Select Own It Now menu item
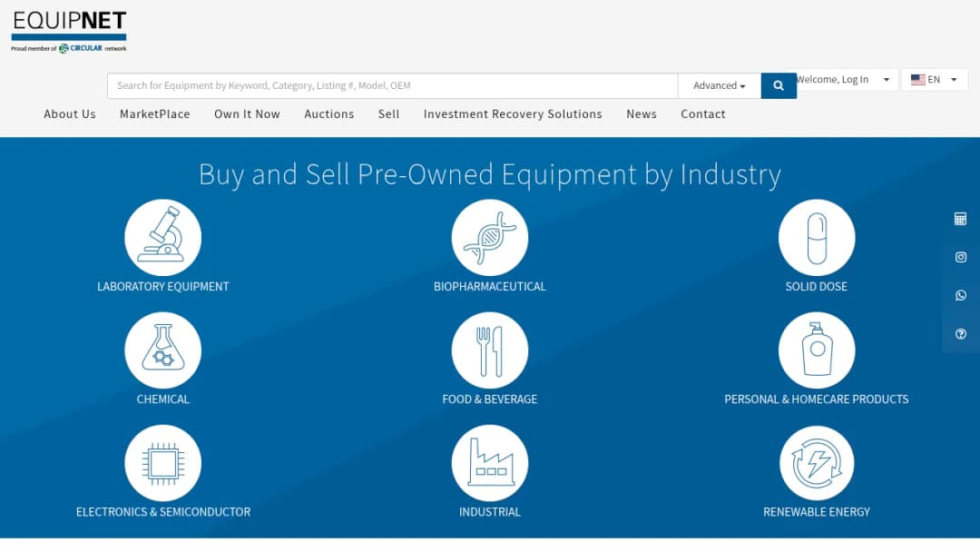 247,113
